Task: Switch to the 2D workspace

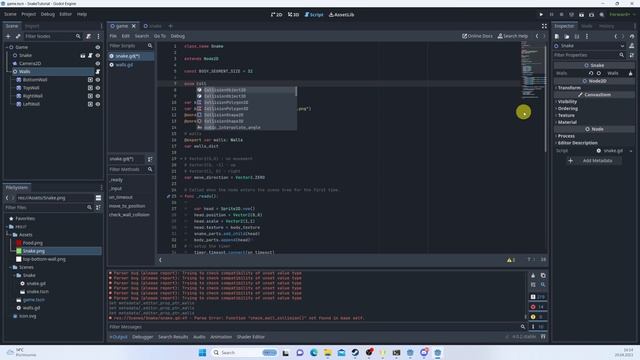Action: pyautogui.click(x=276, y=15)
